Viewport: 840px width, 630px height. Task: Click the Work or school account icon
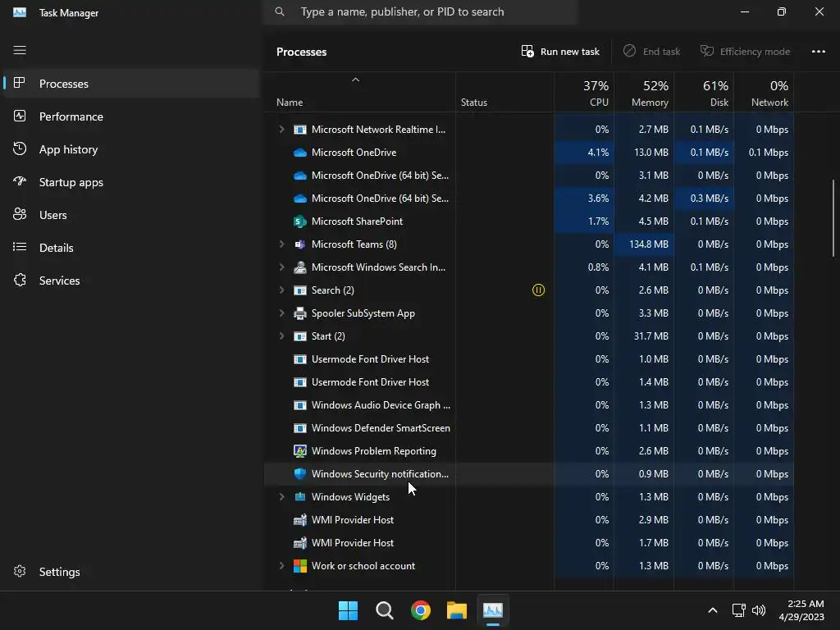point(300,566)
